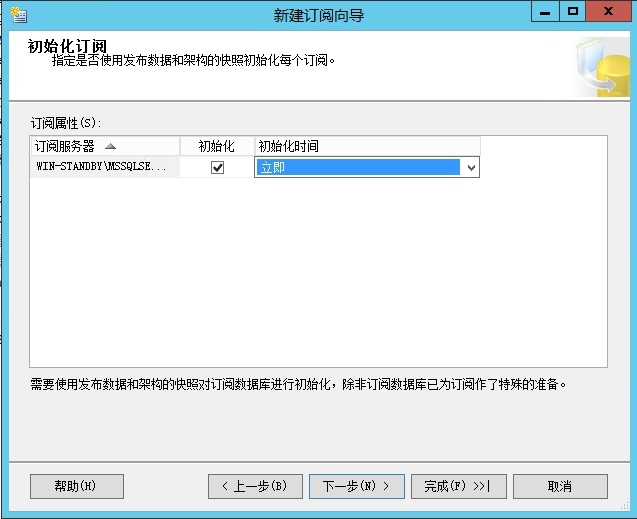This screenshot has width=637, height=519.
Task: Click the wizard icon in the title bar
Action: tap(17, 15)
